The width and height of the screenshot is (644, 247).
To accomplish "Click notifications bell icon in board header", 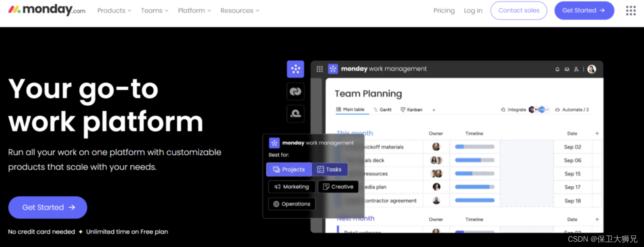I will click(557, 69).
